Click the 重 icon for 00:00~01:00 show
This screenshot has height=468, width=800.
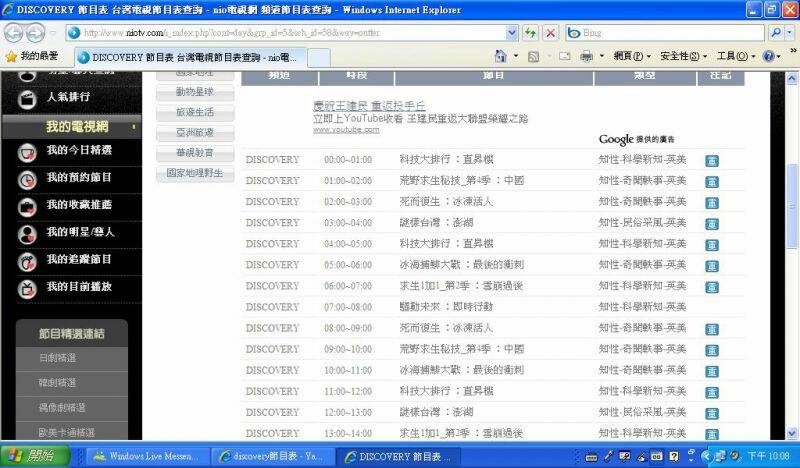[x=712, y=161]
